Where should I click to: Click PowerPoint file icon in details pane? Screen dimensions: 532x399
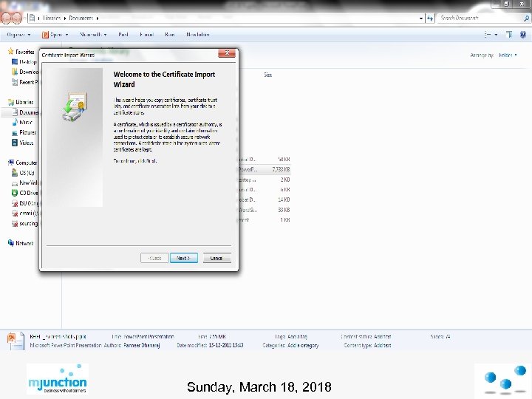(x=16, y=341)
